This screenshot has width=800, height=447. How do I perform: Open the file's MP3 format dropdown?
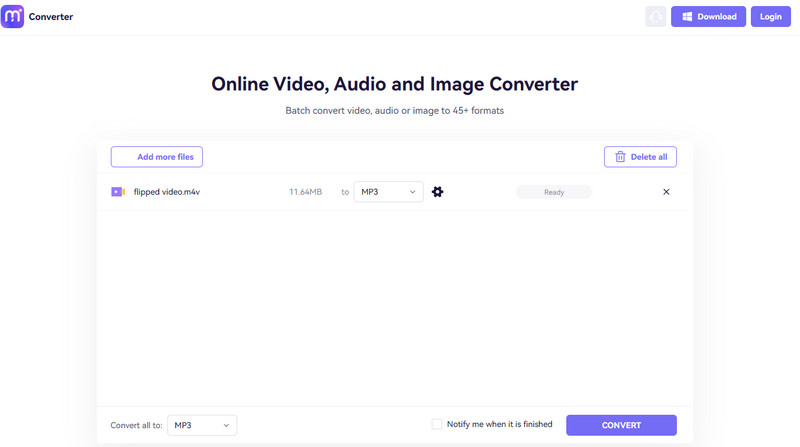(x=388, y=192)
